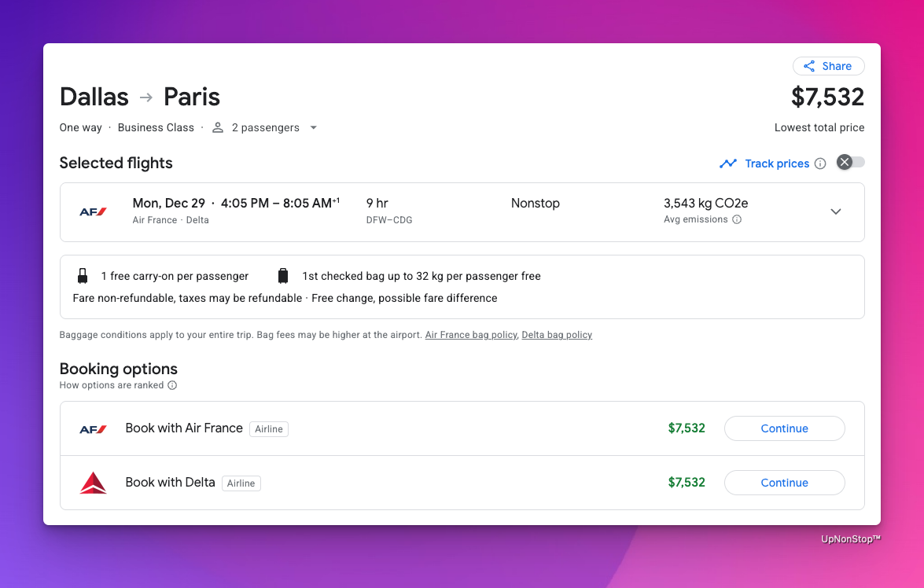
Task: Click the carry-on bag icon
Action: 83,276
